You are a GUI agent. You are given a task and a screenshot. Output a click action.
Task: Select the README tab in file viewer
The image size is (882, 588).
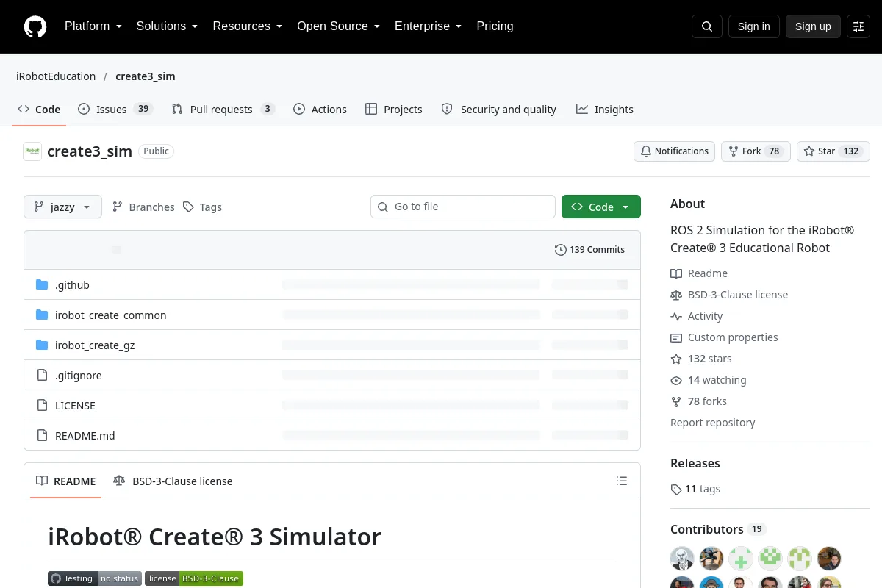point(66,481)
